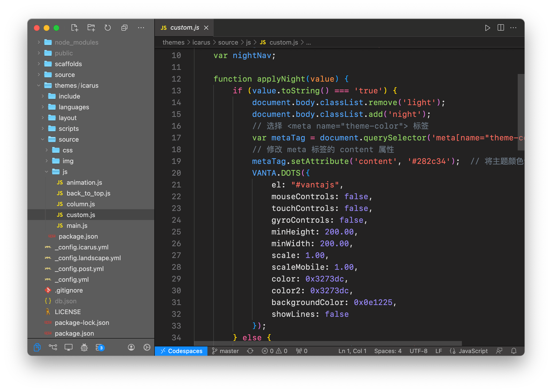Viewport: 552px width, 392px height.
Task: Expand the public folder
Action: (x=91, y=53)
